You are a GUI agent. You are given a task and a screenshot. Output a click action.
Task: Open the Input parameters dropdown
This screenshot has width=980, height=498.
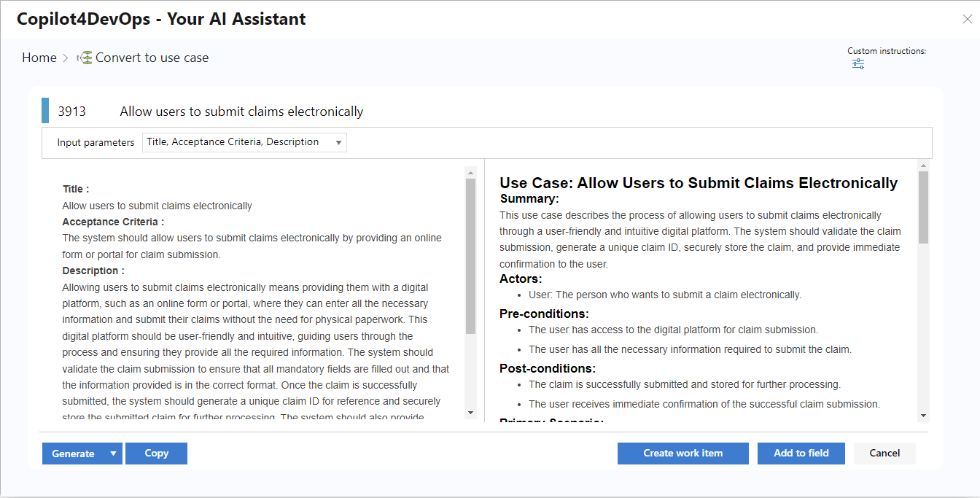244,142
